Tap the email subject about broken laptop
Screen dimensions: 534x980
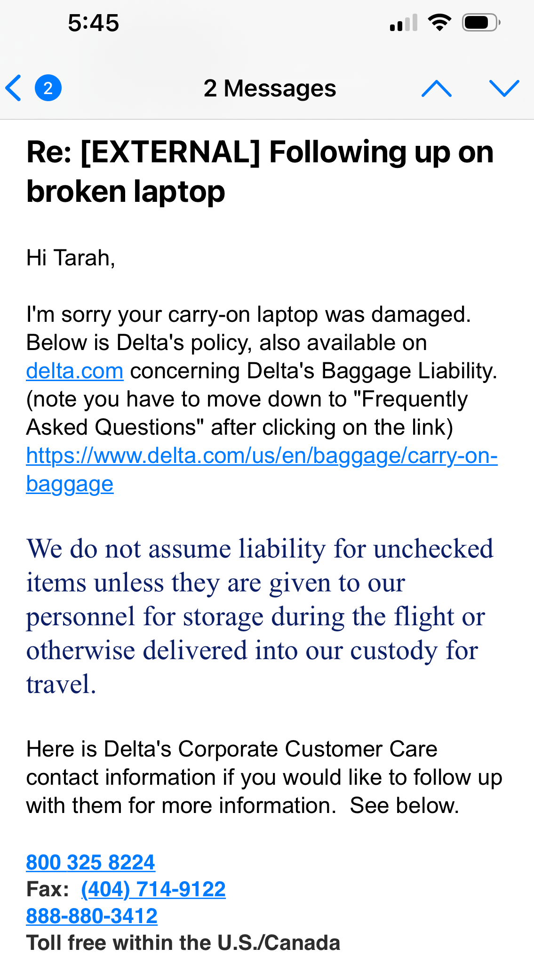pyautogui.click(x=260, y=171)
